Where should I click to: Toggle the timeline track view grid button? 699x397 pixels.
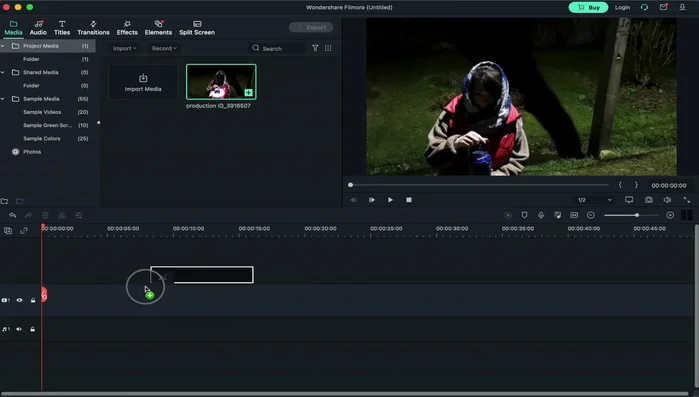pos(687,215)
